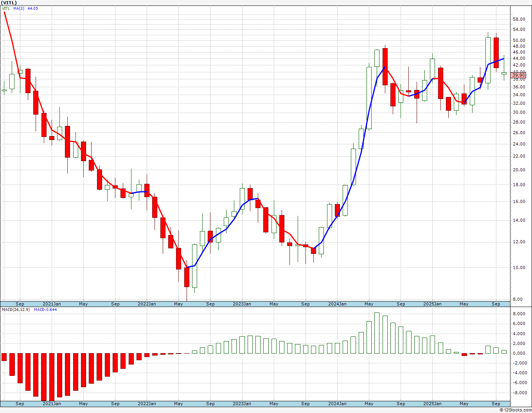Image resolution: width=532 pixels, height=413 pixels.
Task: Select 2022Jan on the price chart date axis
Action: [x=147, y=304]
